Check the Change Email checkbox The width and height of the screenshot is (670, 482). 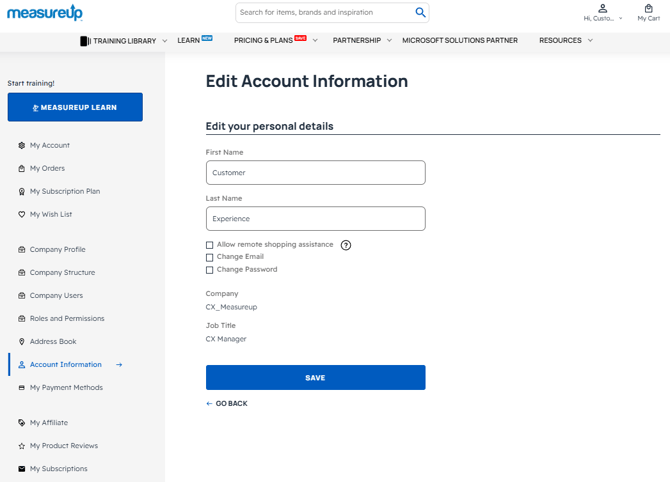point(210,257)
